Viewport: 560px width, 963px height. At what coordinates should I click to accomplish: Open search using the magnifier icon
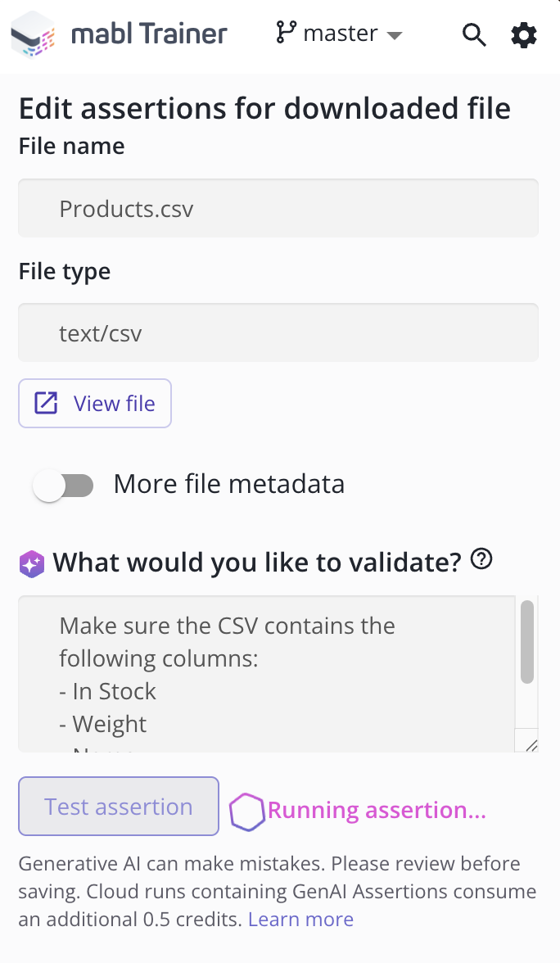click(x=474, y=35)
